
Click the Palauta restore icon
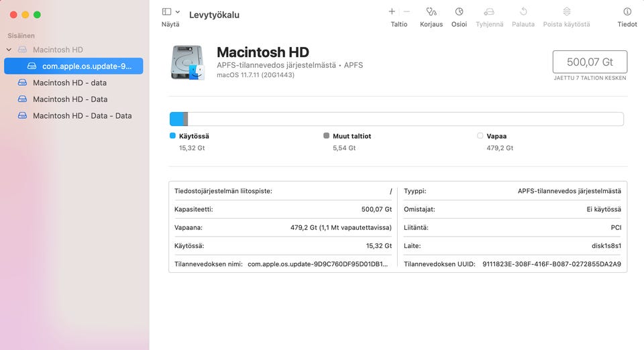(523, 11)
